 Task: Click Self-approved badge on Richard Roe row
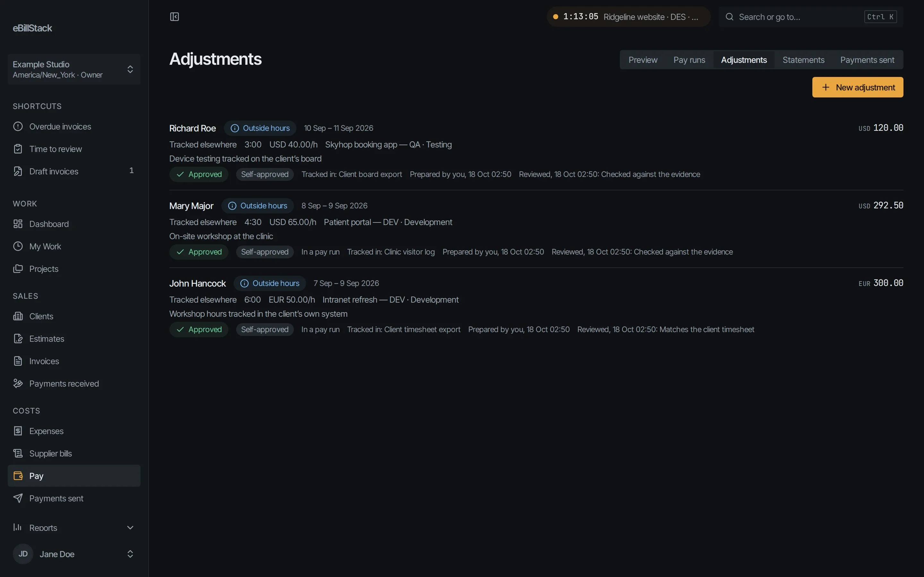tap(265, 174)
